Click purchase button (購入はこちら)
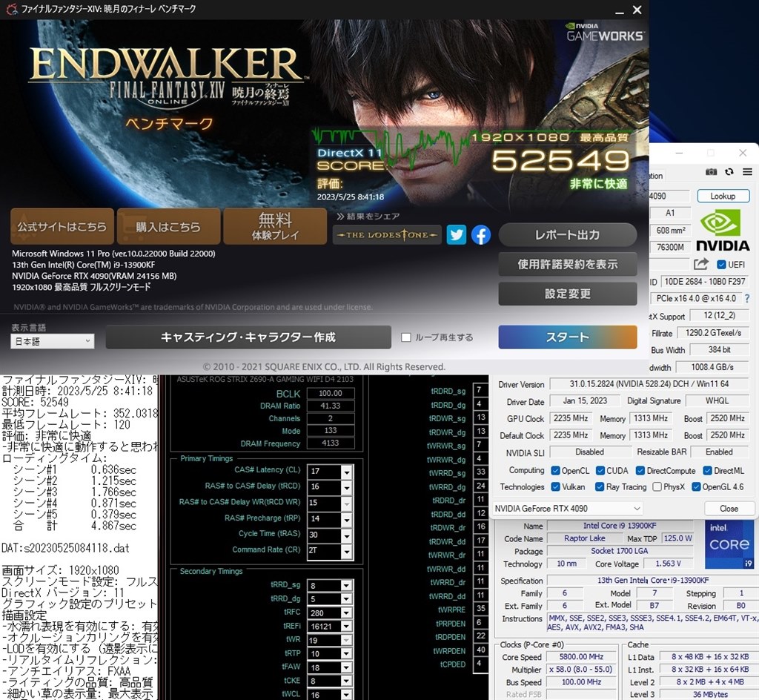The width and height of the screenshot is (759, 700). (168, 227)
